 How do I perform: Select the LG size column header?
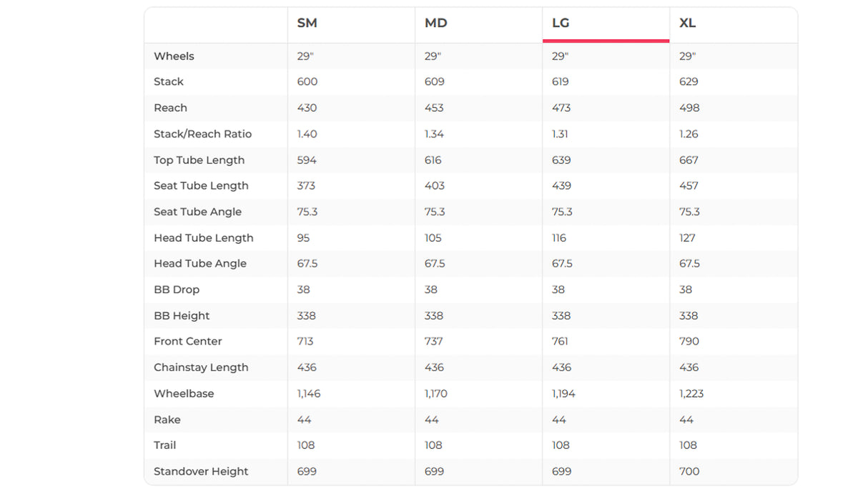(x=561, y=23)
